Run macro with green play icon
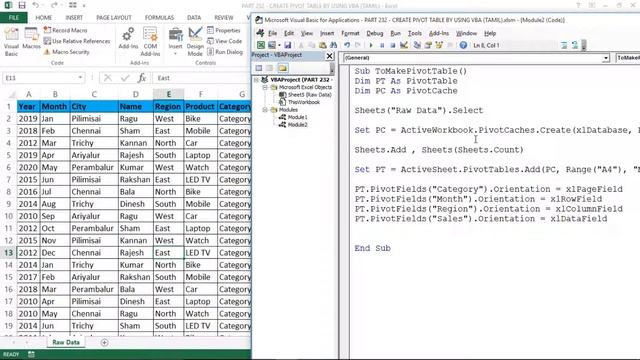 pos(371,45)
